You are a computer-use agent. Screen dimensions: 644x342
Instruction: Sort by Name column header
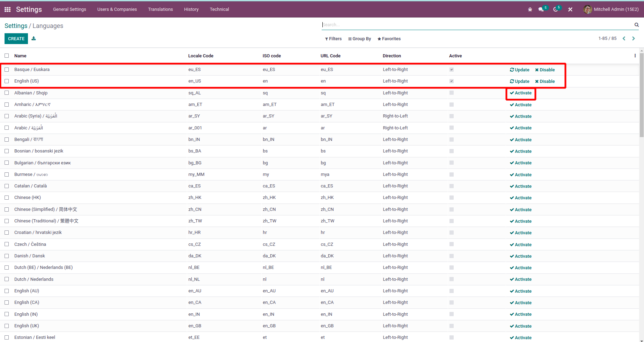click(x=20, y=56)
